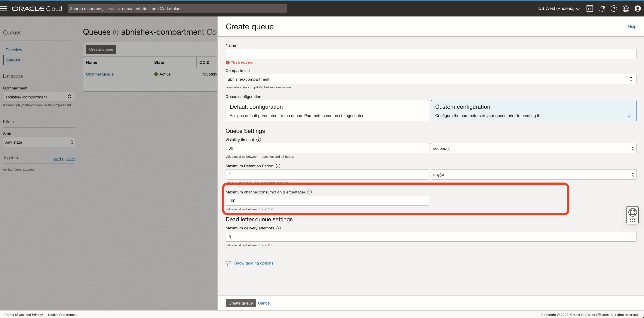This screenshot has height=318, width=644.
Task: Select the Default configuration option
Action: [327, 110]
